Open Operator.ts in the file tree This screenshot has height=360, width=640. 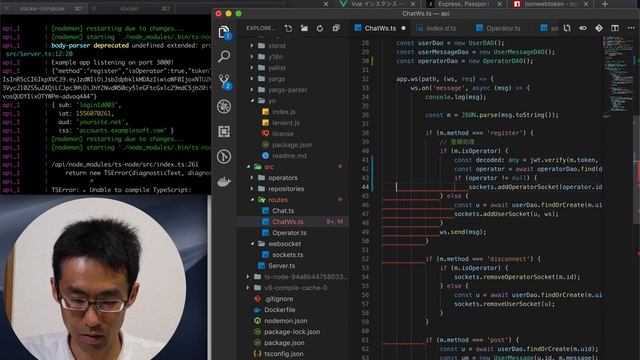click(x=289, y=233)
